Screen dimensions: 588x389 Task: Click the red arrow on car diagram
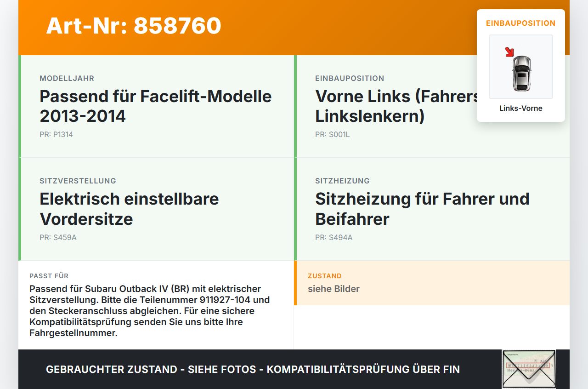point(509,52)
